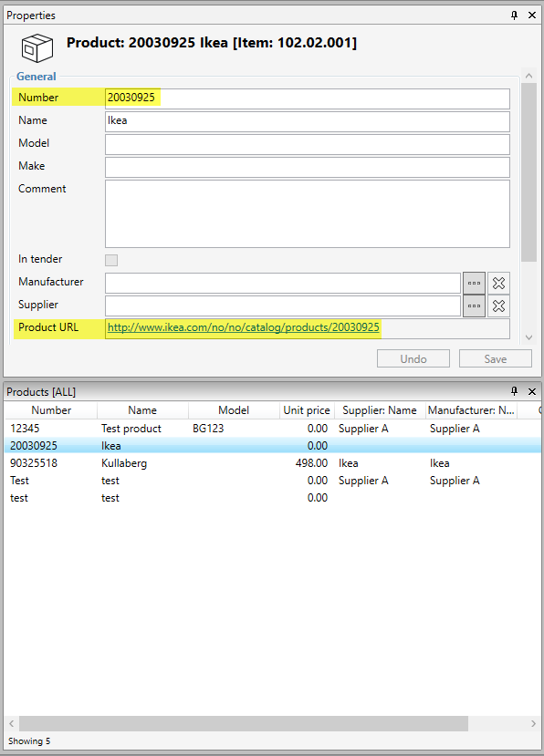Open the ikea.com product URL link
The width and height of the screenshot is (544, 756).
click(244, 327)
